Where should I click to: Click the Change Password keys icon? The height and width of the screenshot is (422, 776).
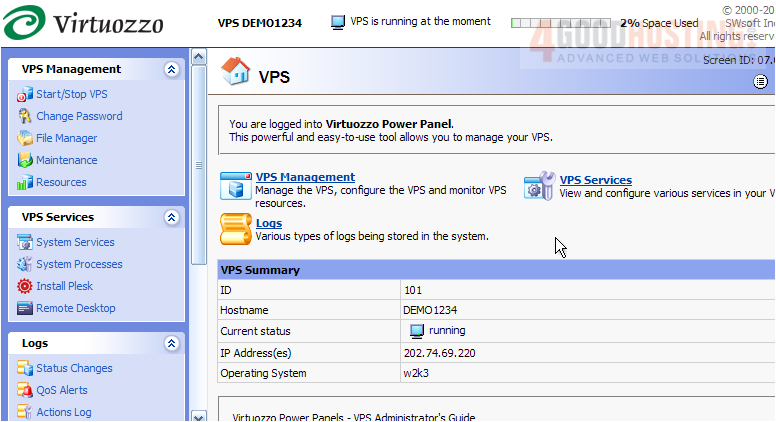click(25, 116)
